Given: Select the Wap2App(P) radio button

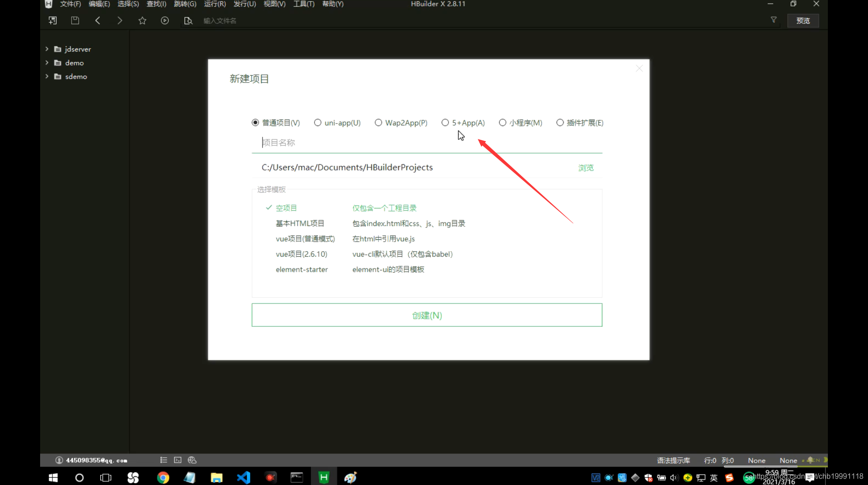Looking at the screenshot, I should pos(378,123).
